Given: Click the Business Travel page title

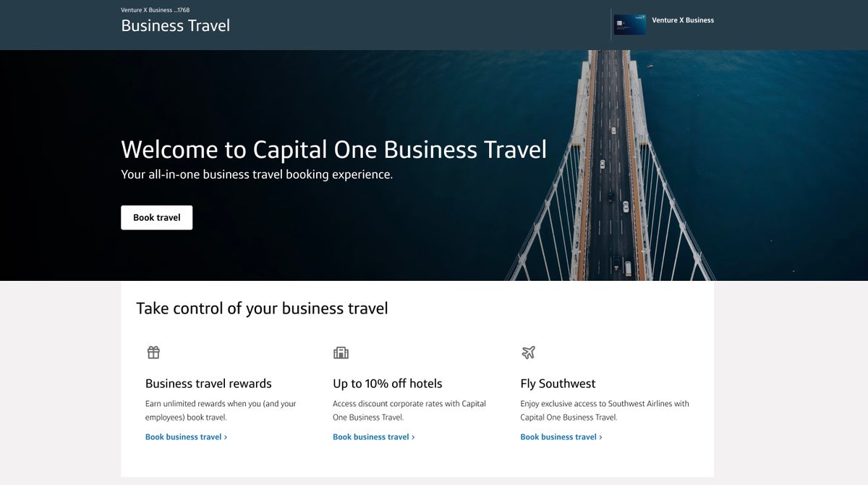Looking at the screenshot, I should (x=175, y=25).
